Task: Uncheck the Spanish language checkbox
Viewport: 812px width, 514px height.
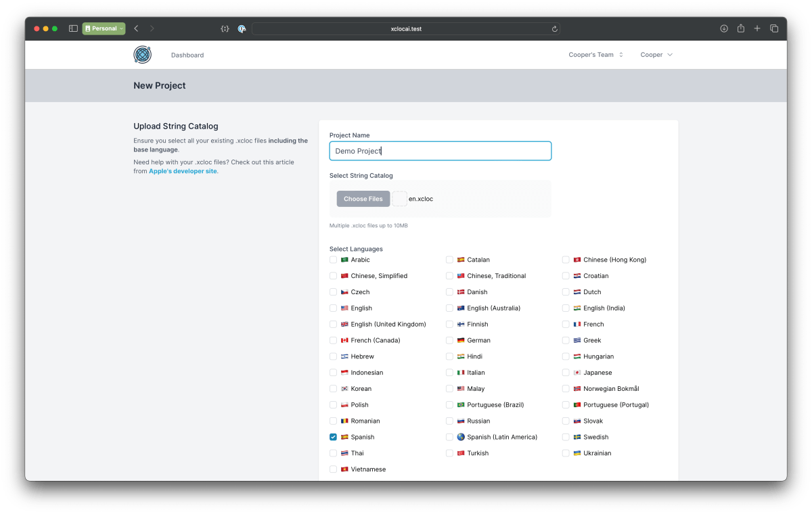Action: [x=333, y=437]
